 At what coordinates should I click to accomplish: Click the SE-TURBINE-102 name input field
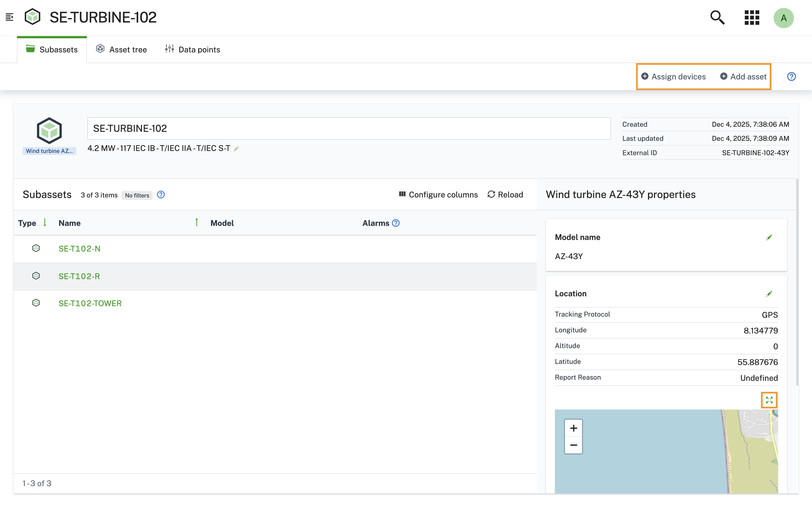348,128
